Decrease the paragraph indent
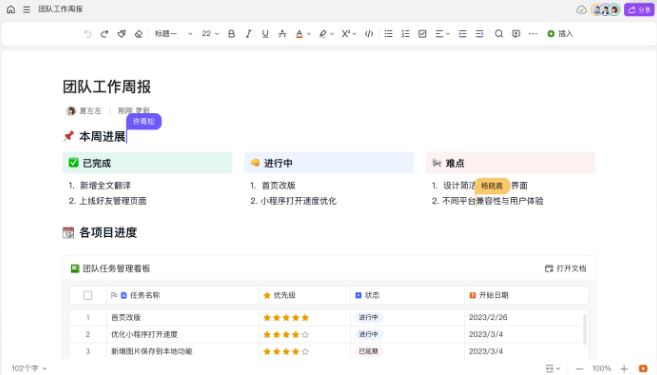This screenshot has width=657, height=375. (463, 34)
